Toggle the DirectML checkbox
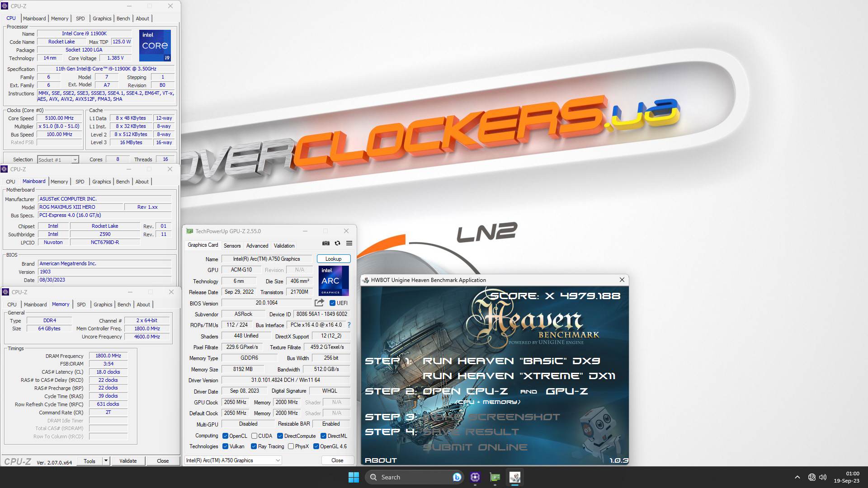The height and width of the screenshot is (488, 868). pos(323,436)
